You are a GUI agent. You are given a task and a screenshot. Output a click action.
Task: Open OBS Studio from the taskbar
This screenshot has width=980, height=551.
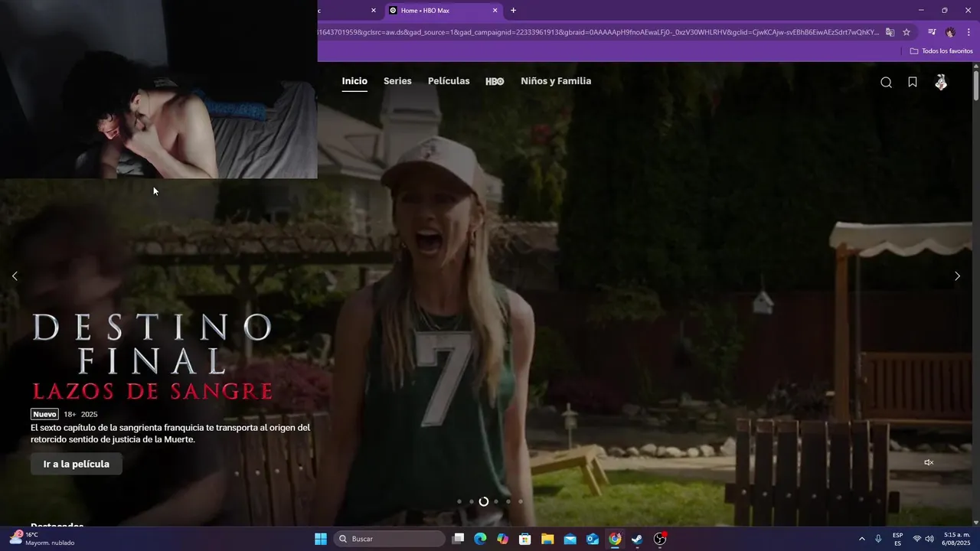pyautogui.click(x=660, y=539)
